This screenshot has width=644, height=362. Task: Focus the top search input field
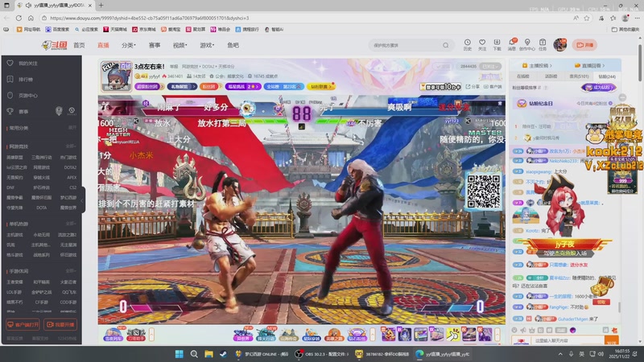407,45
